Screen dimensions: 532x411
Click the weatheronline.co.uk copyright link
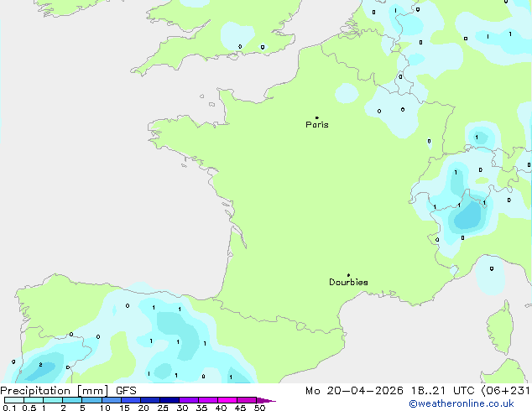(x=462, y=403)
